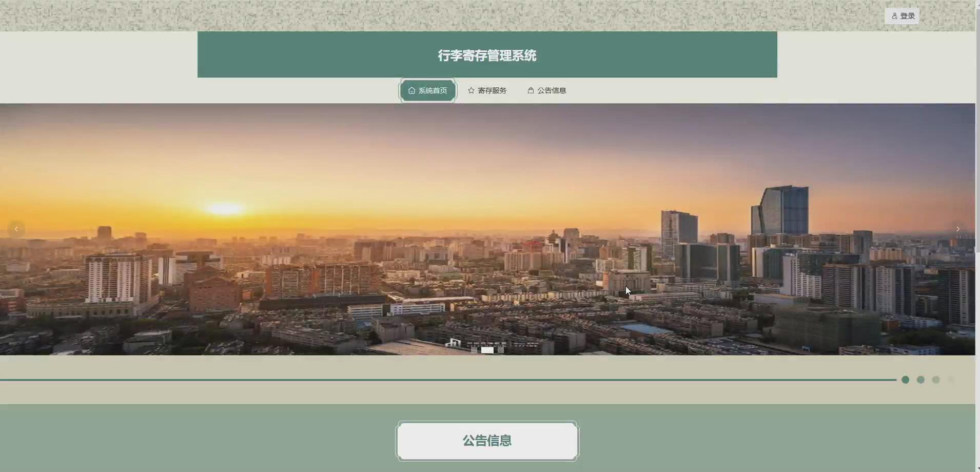
Task: Click the left arrow of the image carousel
Action: (16, 229)
